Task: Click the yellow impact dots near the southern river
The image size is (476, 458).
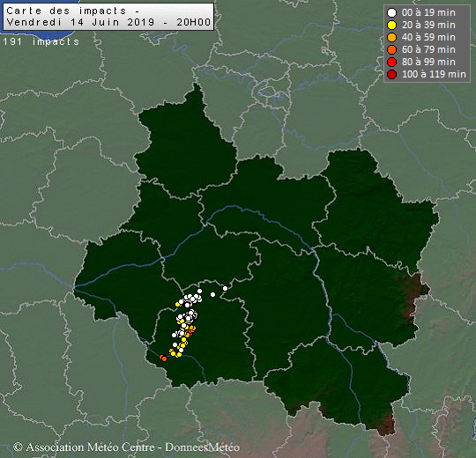Action: click(175, 353)
